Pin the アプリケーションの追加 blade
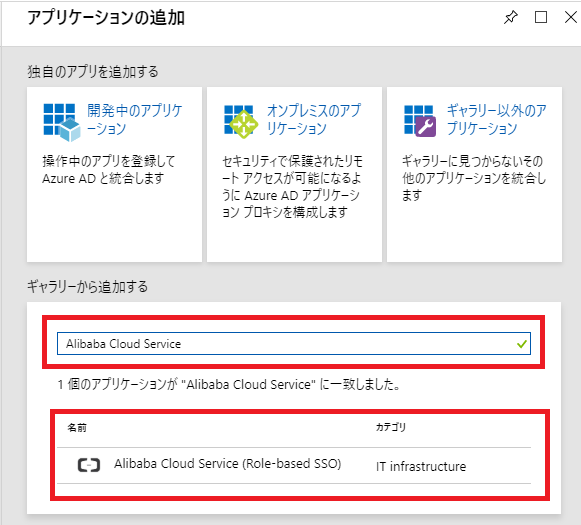 510,17
